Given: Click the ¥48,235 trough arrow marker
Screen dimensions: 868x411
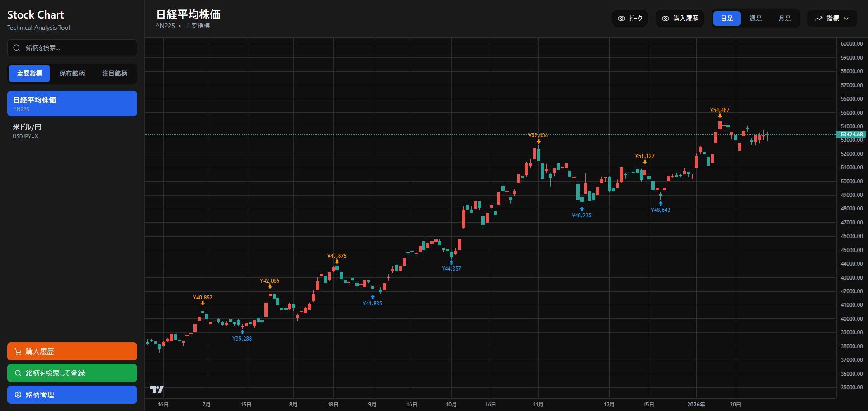Looking at the screenshot, I should tap(582, 209).
